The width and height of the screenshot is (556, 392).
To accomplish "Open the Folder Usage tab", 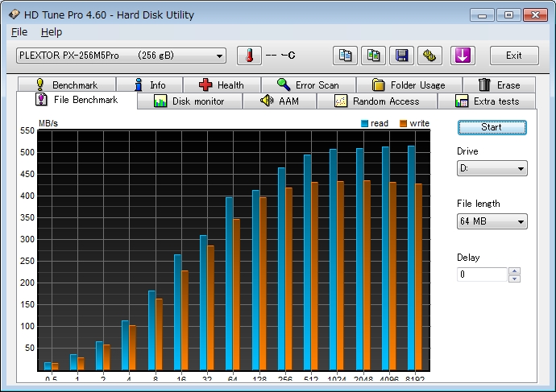I will 409,85.
